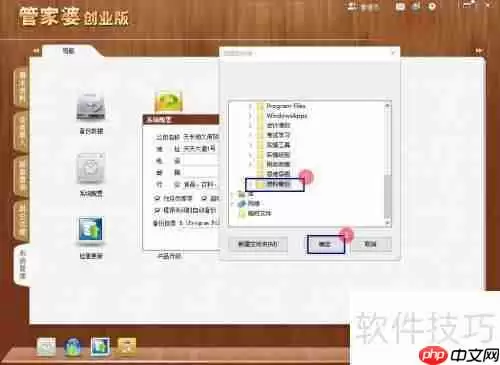Select the first vertical sidebar tab on the left
Viewport: 500px width, 365px height.
(21, 88)
